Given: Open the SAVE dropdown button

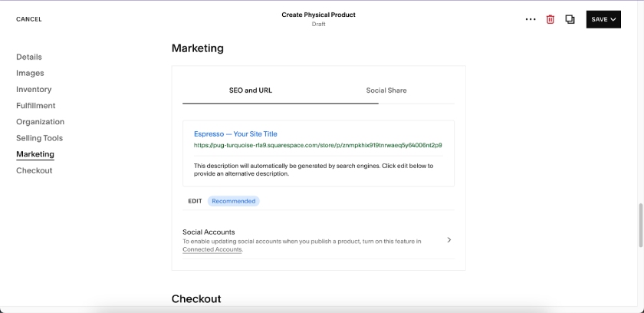Looking at the screenshot, I should pyautogui.click(x=603, y=19).
